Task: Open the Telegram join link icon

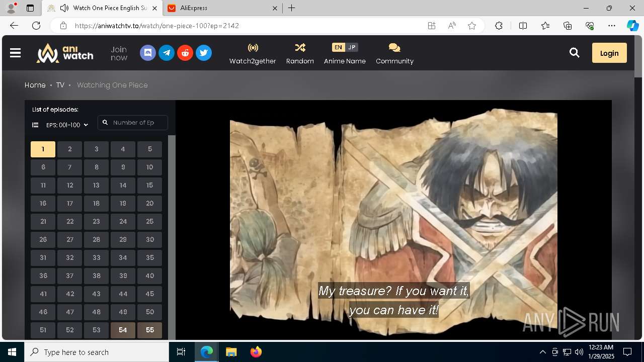Action: [167, 53]
